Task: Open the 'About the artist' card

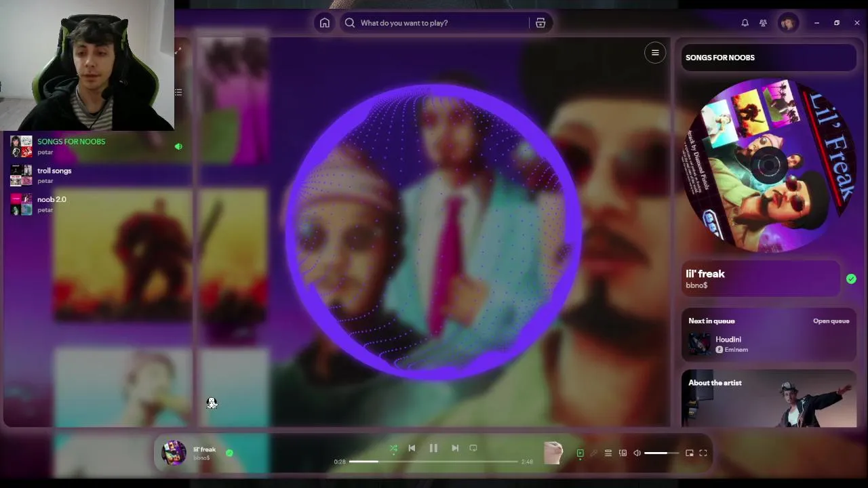Action: 769,399
